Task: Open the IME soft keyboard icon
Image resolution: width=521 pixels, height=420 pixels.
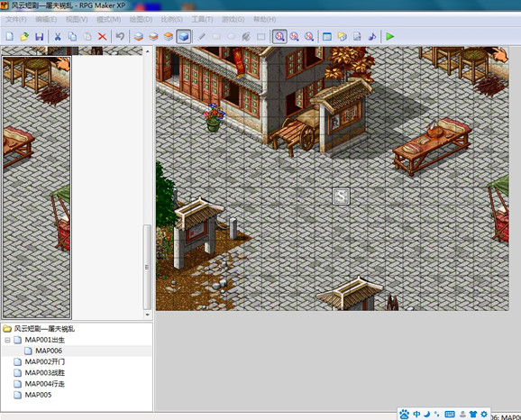Action: pyautogui.click(x=450, y=414)
